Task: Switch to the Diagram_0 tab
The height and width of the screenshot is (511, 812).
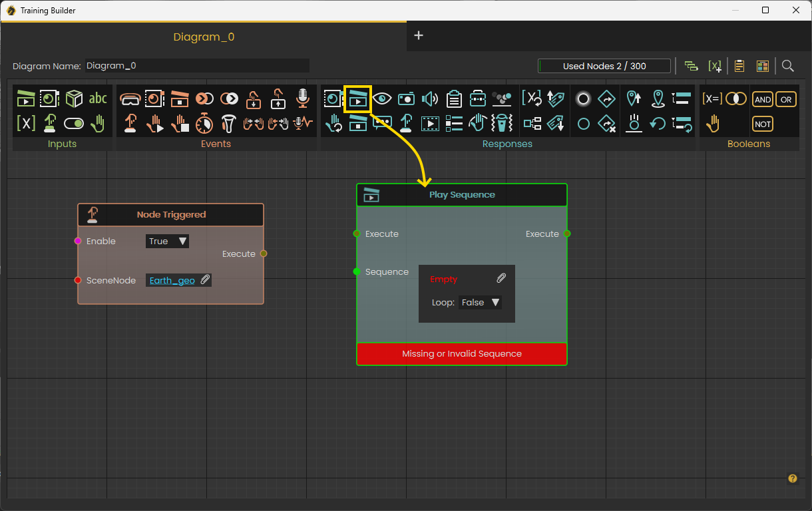Action: point(204,37)
